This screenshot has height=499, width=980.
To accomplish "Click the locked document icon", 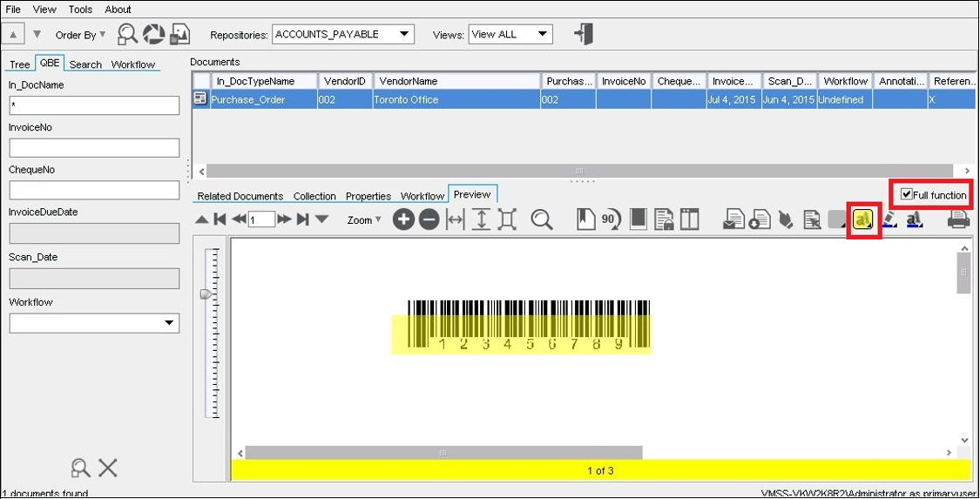I will click(x=664, y=219).
